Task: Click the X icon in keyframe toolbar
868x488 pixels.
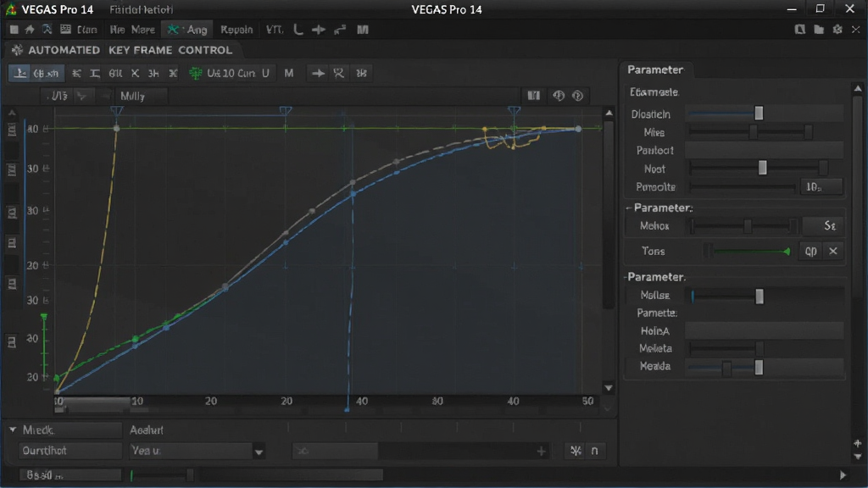Action: (x=135, y=73)
